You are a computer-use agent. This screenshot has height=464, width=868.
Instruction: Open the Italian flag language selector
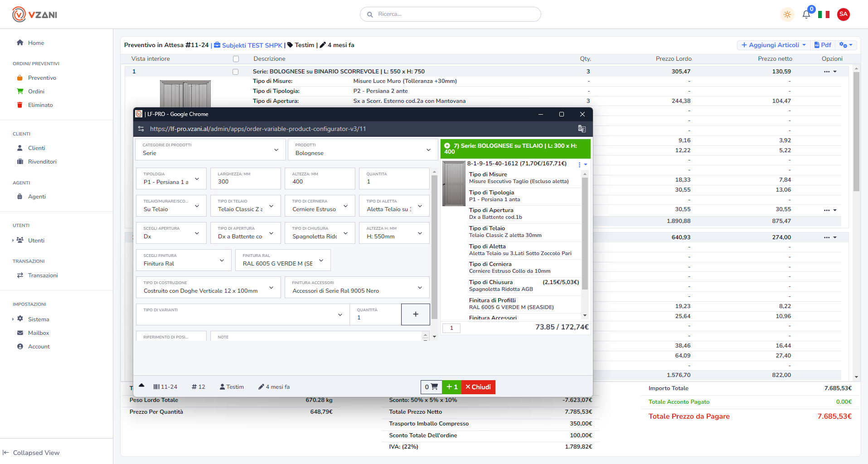pos(824,14)
